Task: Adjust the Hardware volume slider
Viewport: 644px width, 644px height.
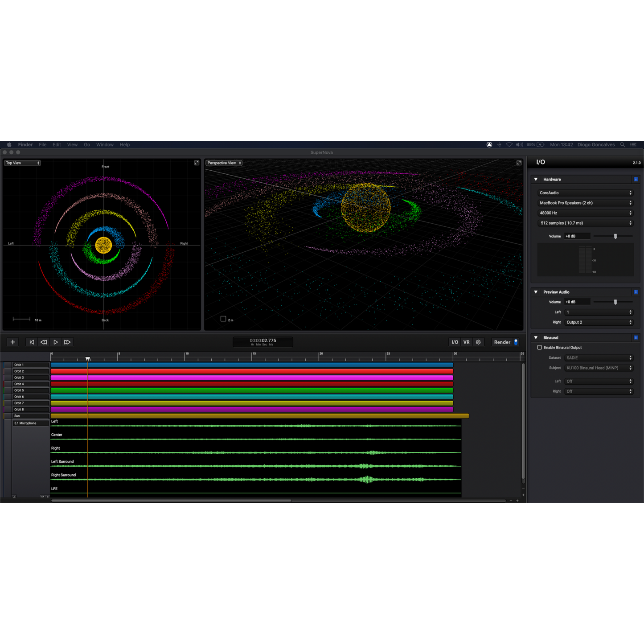Action: tap(615, 236)
